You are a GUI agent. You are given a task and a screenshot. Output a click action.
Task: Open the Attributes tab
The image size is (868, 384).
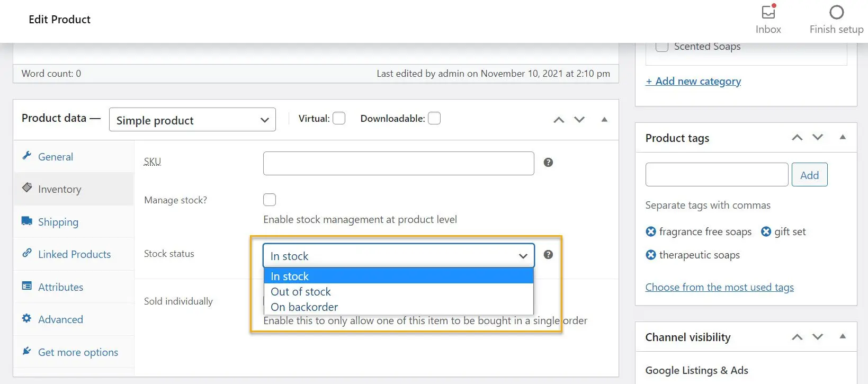click(x=74, y=287)
